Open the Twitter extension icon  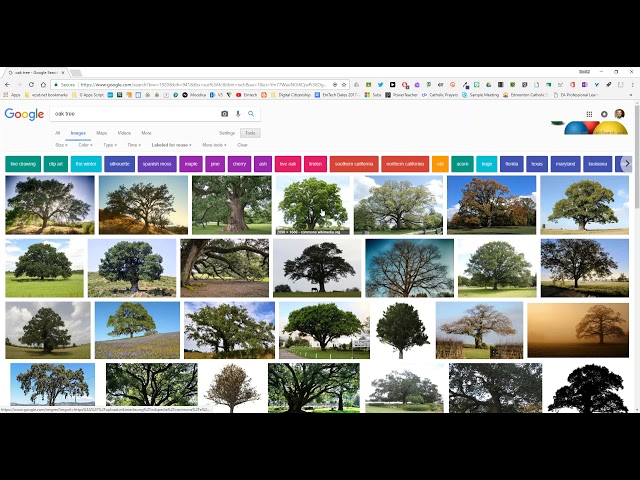tap(380, 84)
